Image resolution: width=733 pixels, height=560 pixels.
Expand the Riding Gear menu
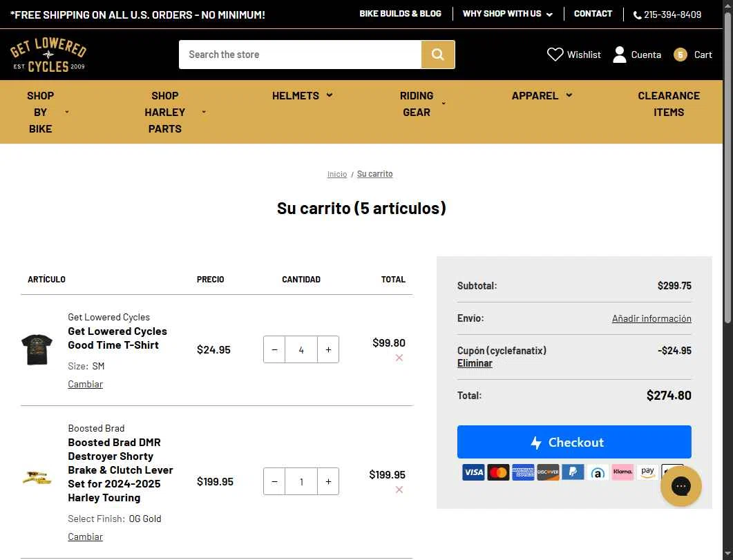point(422,104)
